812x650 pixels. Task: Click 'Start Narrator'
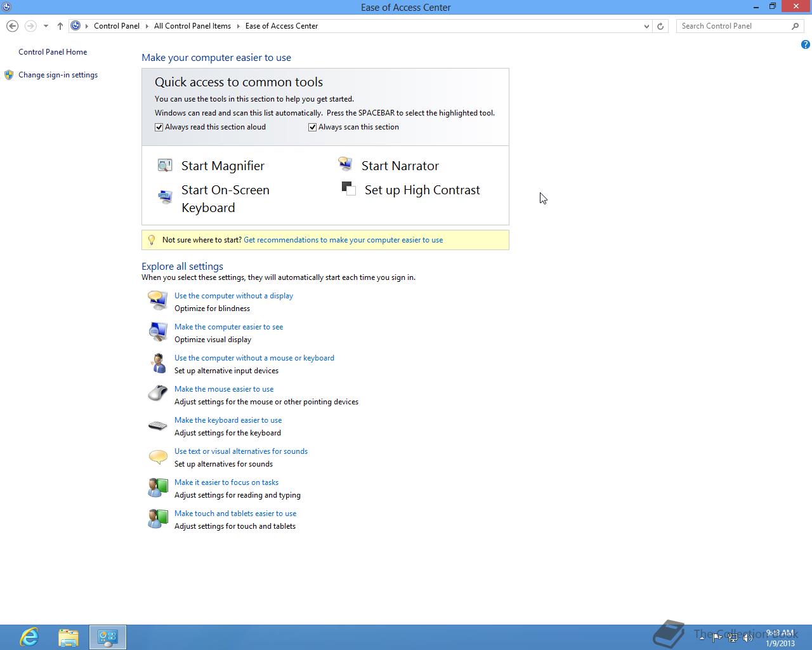click(400, 166)
